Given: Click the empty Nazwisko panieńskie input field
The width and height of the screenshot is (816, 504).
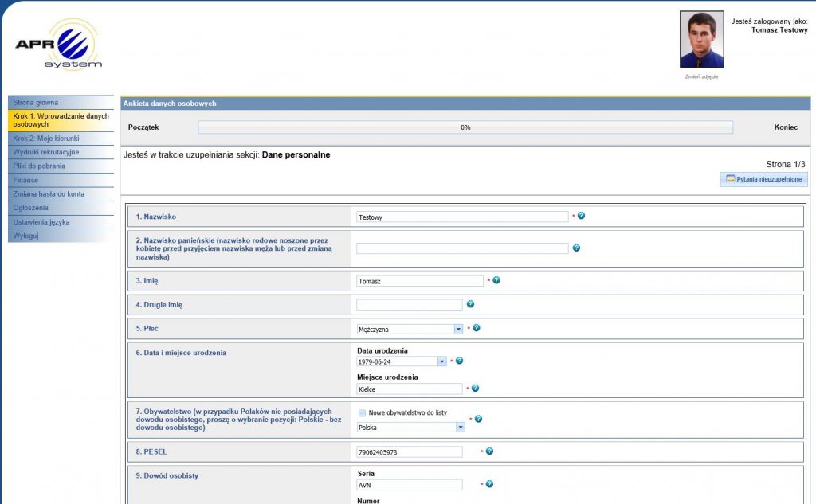Looking at the screenshot, I should tap(462, 248).
